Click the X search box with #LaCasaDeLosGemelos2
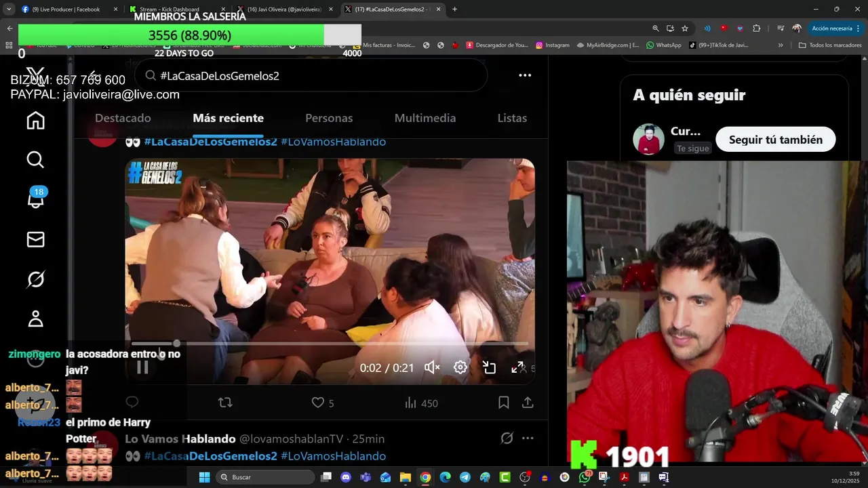The width and height of the screenshot is (868, 488). tap(311, 75)
